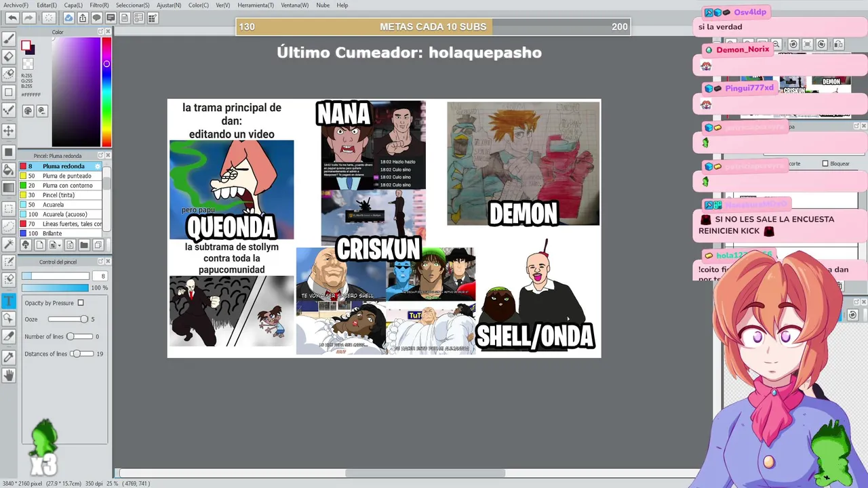This screenshot has width=868, height=488.
Task: Select the Lasso selection tool
Action: click(9, 226)
